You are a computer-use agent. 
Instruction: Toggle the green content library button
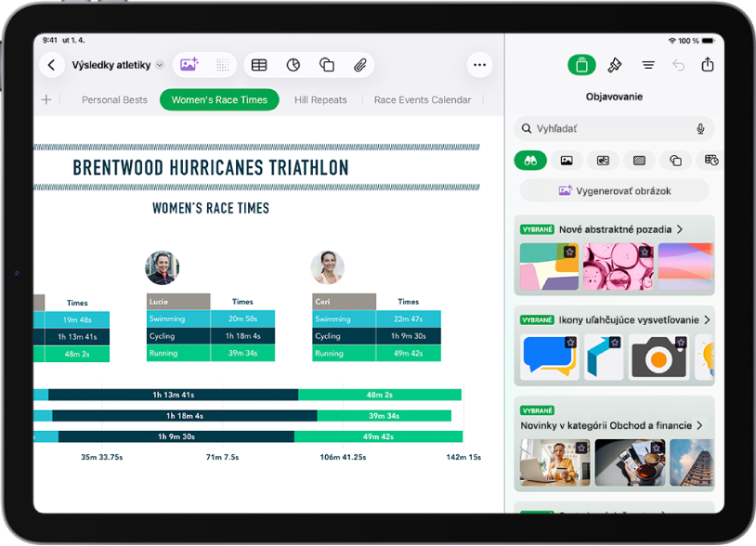(x=581, y=65)
